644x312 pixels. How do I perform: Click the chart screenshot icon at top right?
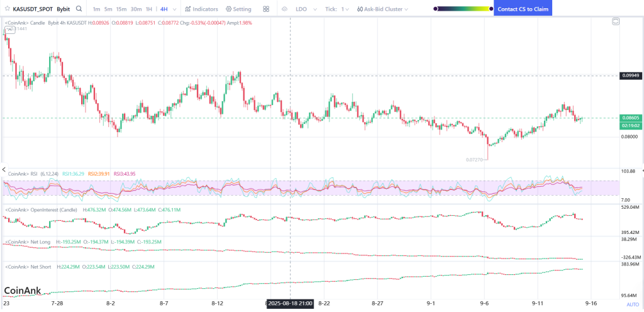click(615, 21)
